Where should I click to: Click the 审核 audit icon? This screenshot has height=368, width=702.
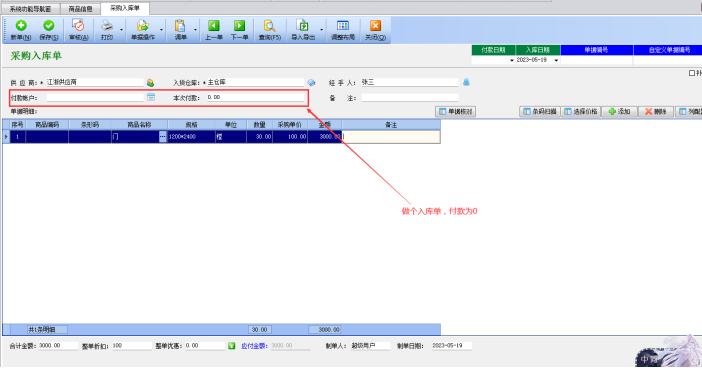click(78, 26)
